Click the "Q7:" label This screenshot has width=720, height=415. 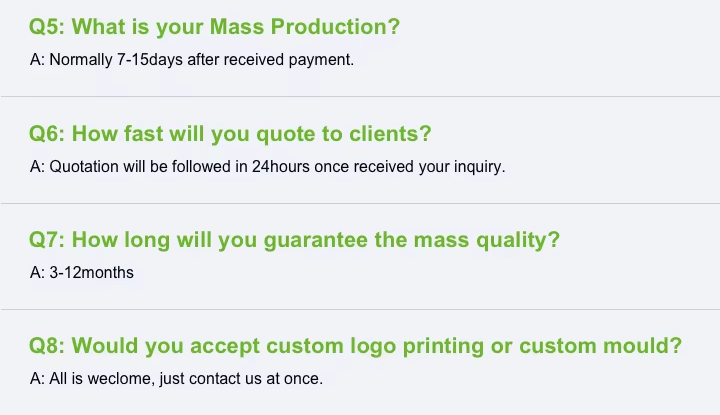point(47,240)
